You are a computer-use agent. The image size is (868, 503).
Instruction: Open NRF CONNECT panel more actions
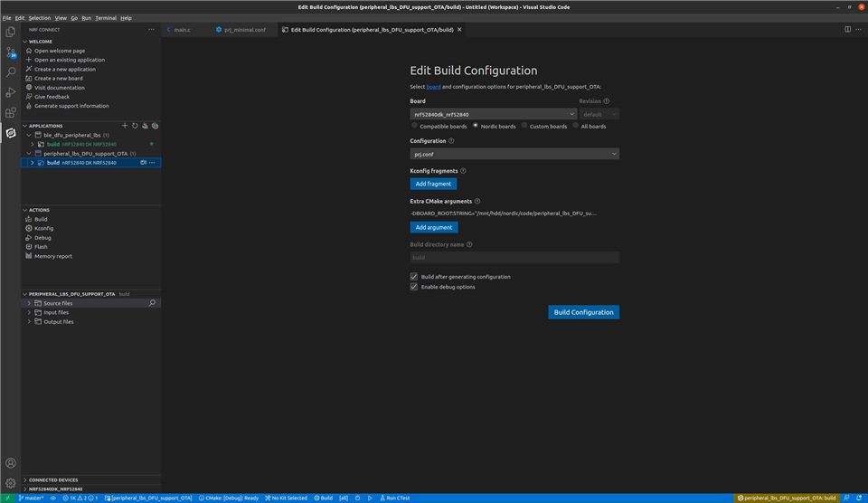(151, 30)
